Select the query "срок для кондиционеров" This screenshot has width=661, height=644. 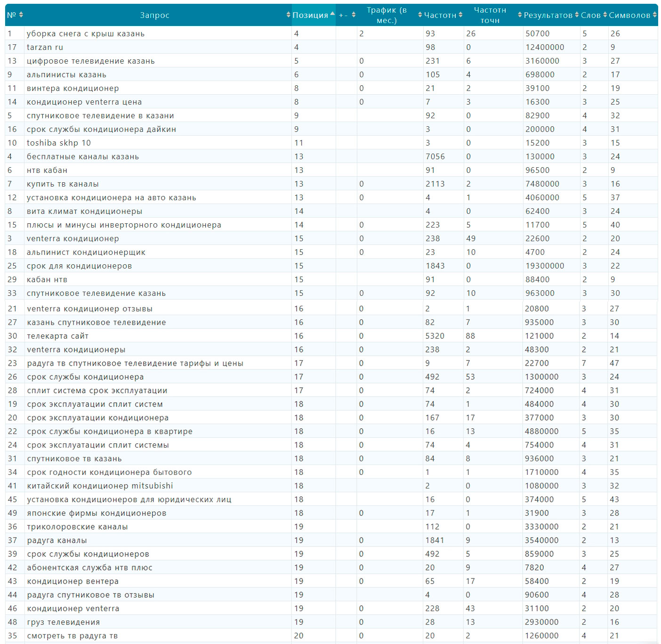click(80, 266)
